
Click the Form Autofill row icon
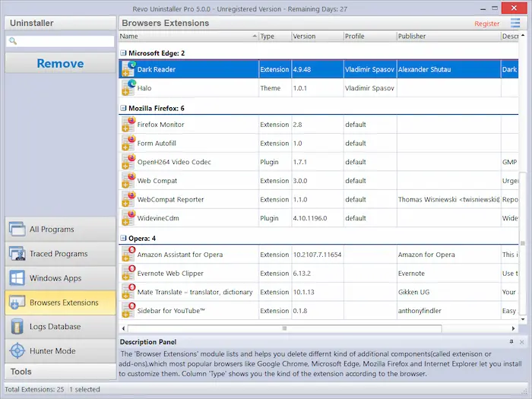click(x=128, y=143)
